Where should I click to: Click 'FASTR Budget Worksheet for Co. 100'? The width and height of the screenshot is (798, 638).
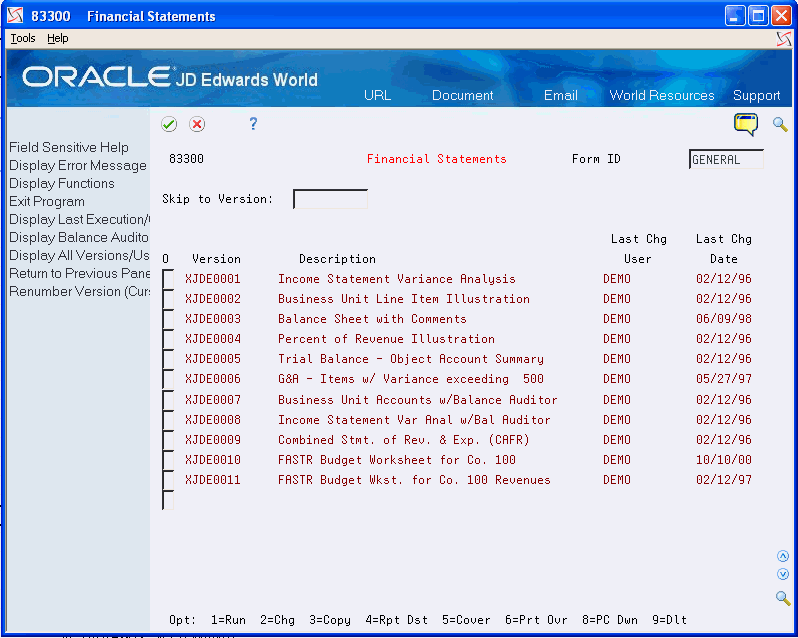coord(396,460)
